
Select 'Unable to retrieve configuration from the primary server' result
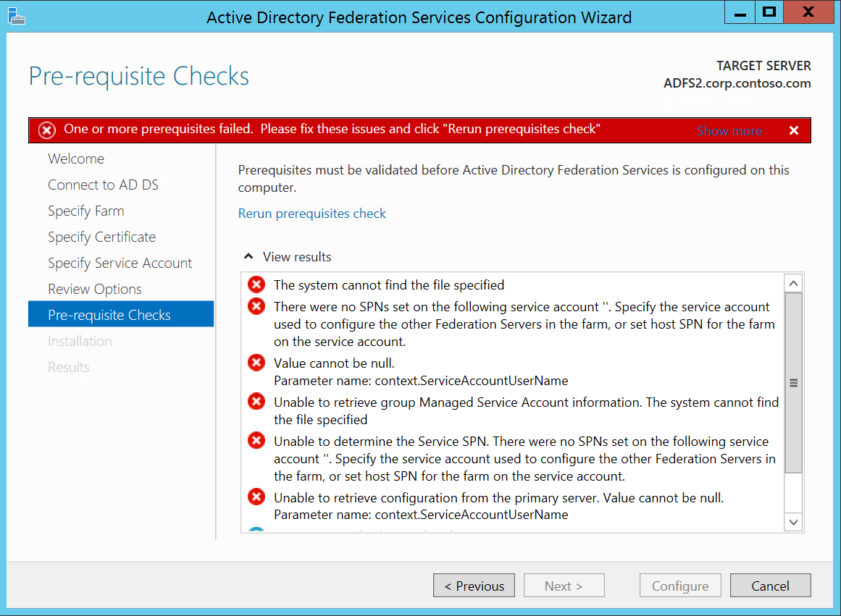click(x=499, y=506)
